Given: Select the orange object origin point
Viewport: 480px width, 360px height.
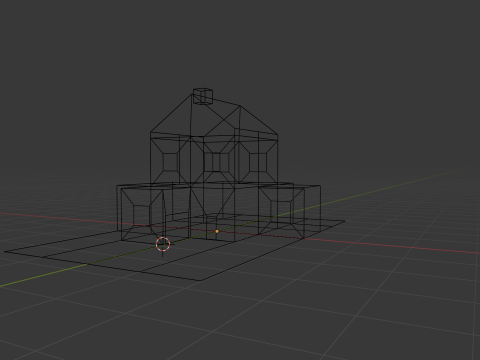Looking at the screenshot, I should tap(217, 231).
